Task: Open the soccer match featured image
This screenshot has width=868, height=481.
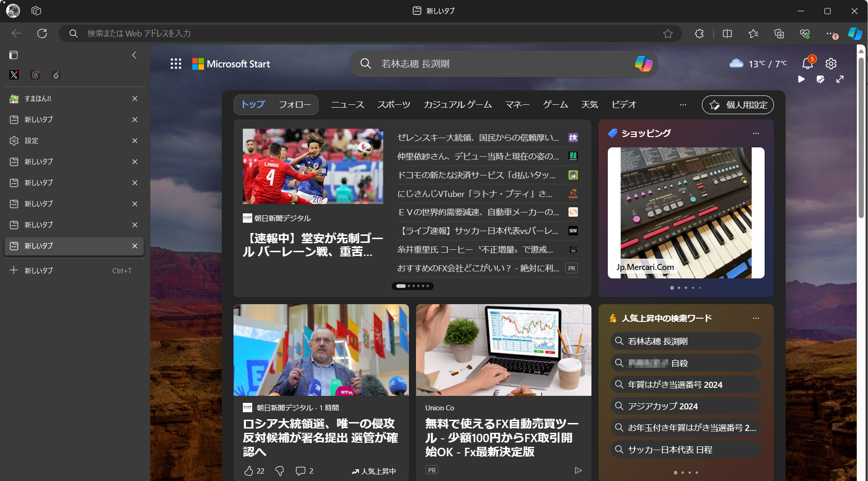Action: point(313,166)
